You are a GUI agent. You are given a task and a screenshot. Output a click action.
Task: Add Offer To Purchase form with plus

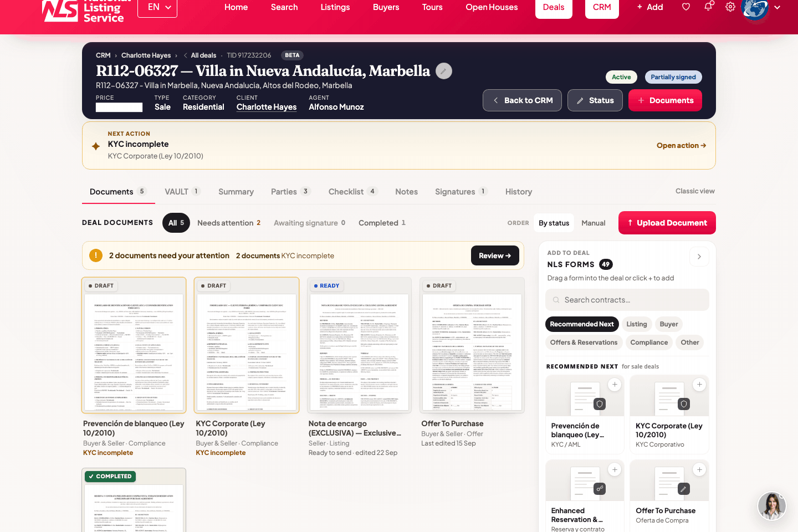pyautogui.click(x=699, y=470)
